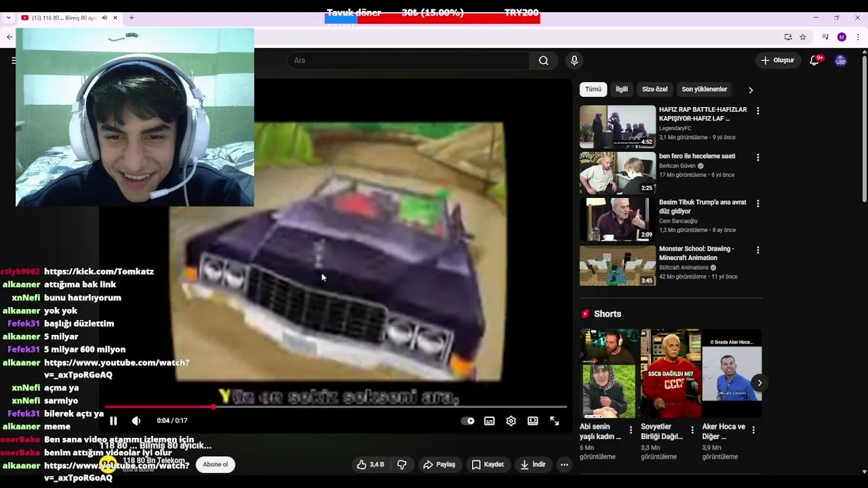The image size is (868, 488).
Task: Open the Chrome three-dot menu
Action: tap(859, 37)
